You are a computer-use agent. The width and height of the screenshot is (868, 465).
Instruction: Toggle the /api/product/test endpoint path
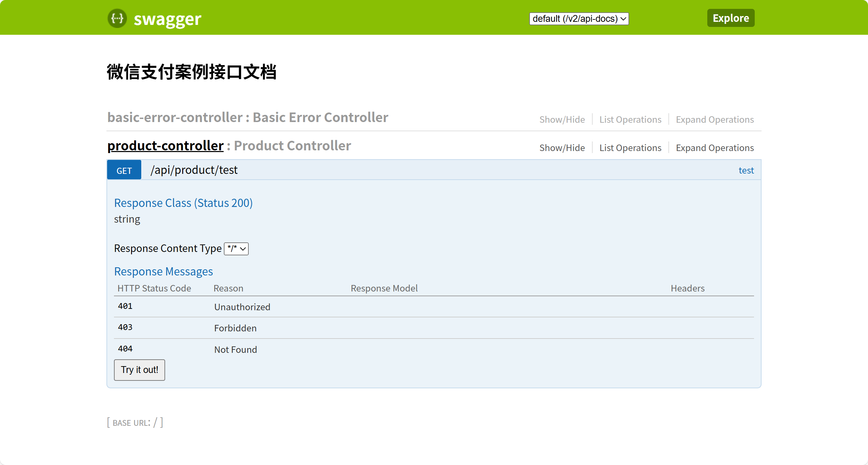[194, 170]
